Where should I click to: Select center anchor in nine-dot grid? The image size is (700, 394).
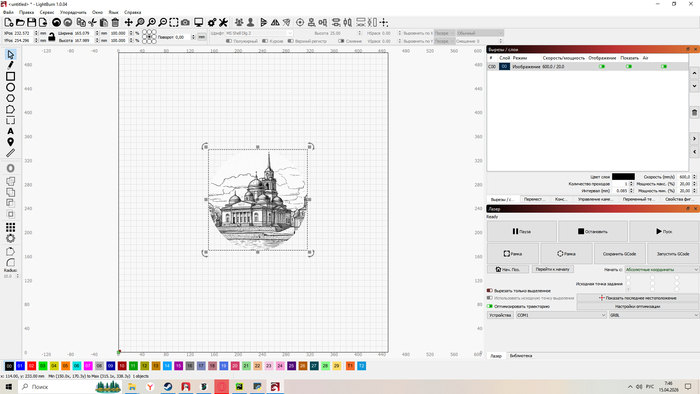tap(149, 37)
